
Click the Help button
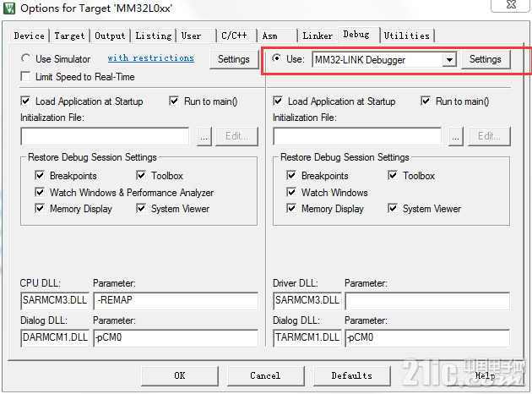[486, 375]
